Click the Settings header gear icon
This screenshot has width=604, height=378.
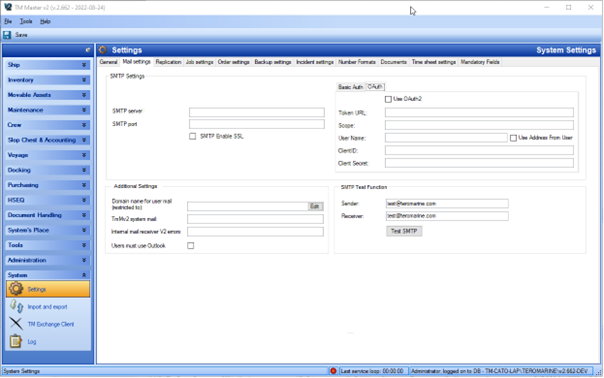point(102,50)
